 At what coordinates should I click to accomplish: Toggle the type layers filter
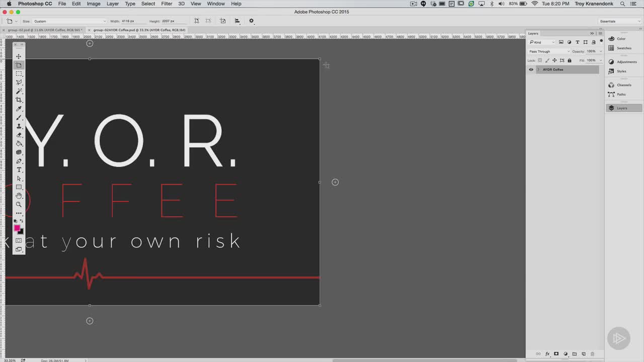tap(577, 42)
